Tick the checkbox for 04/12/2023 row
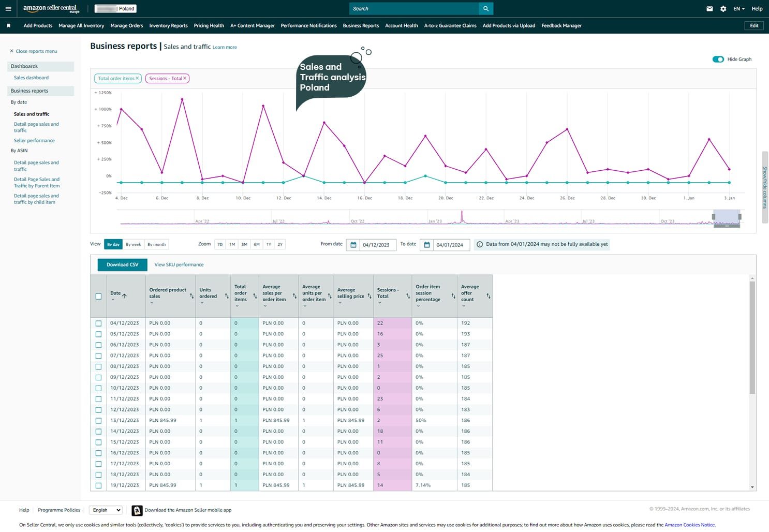Viewport: 769px width, 532px height. [98, 323]
